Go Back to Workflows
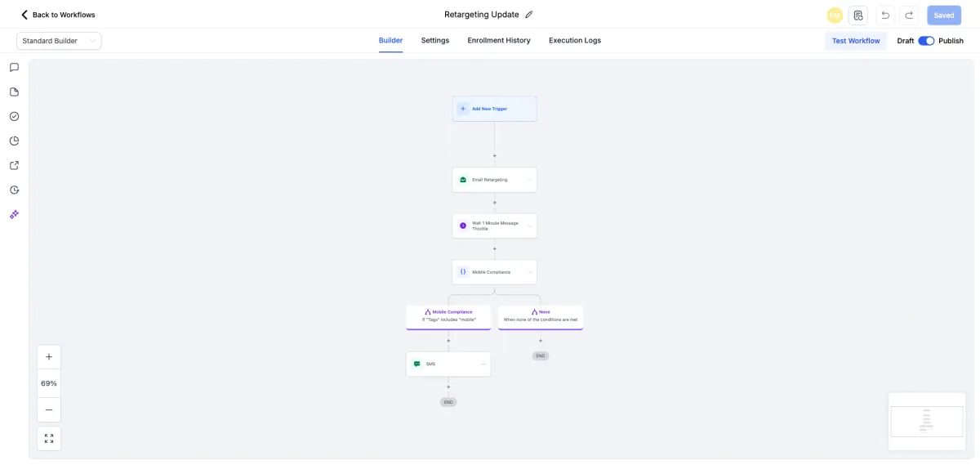Screen dimensions: 980x465 point(58,15)
